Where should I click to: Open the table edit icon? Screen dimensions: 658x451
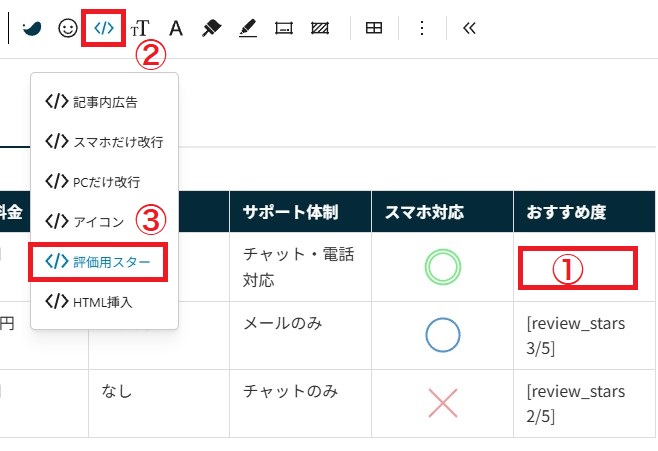pyautogui.click(x=373, y=29)
